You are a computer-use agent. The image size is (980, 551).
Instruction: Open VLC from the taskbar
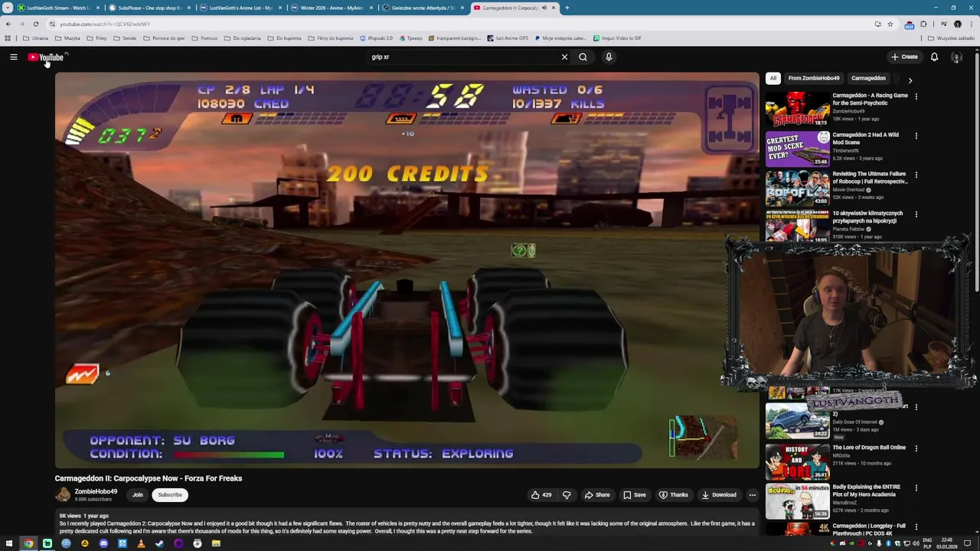(x=141, y=543)
